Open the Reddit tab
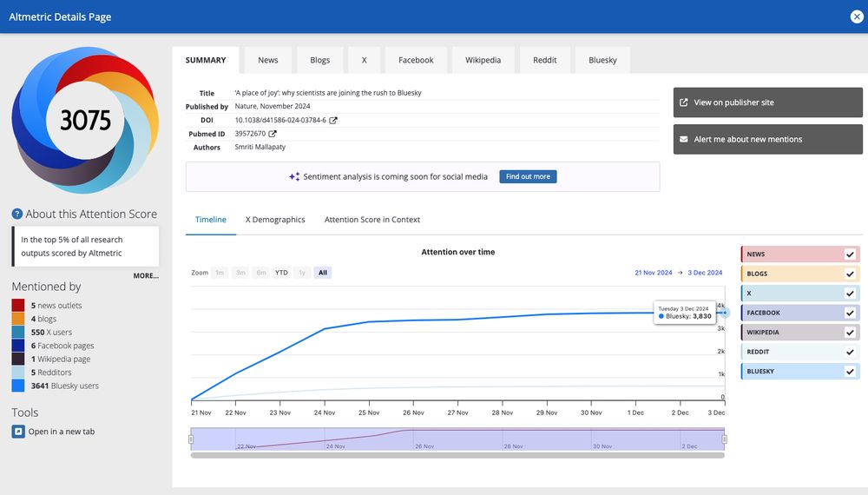 (545, 60)
